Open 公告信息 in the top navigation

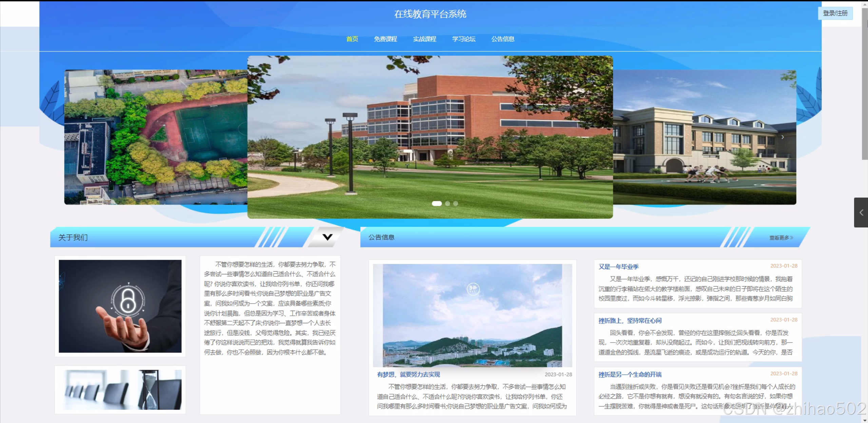tap(503, 39)
